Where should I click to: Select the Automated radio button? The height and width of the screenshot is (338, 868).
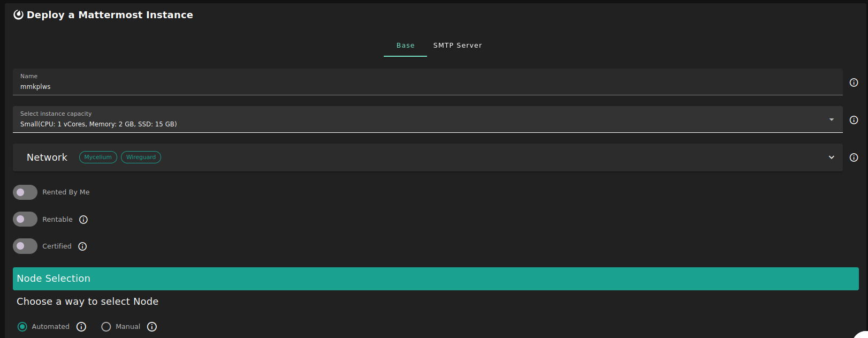pos(22,327)
